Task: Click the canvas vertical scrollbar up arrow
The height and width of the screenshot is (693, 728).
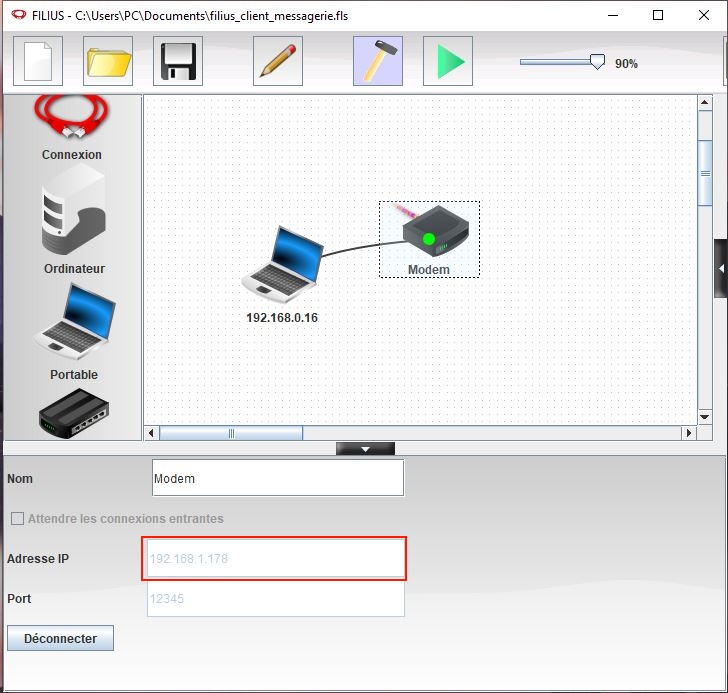Action: coord(705,102)
